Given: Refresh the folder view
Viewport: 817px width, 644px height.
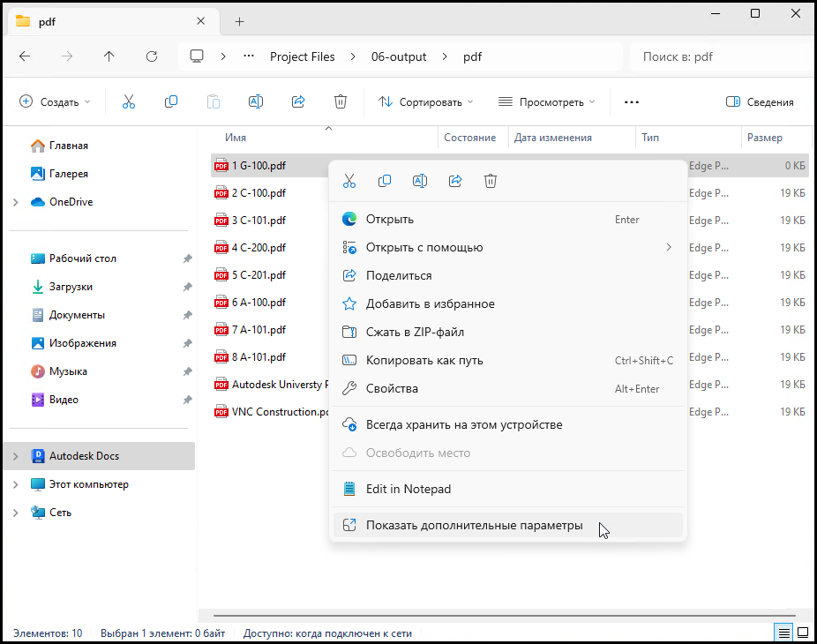Looking at the screenshot, I should tap(152, 56).
